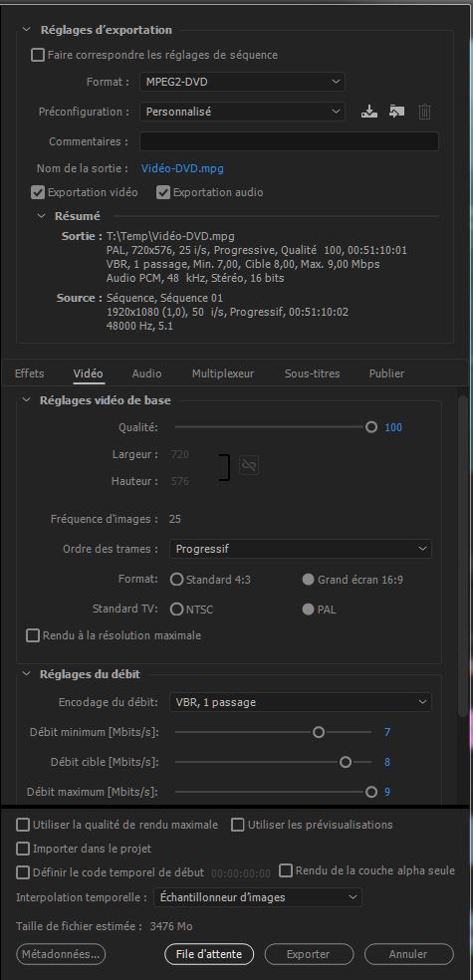Open the Encodage du débit dropdown
The image size is (473, 980).
301,702
